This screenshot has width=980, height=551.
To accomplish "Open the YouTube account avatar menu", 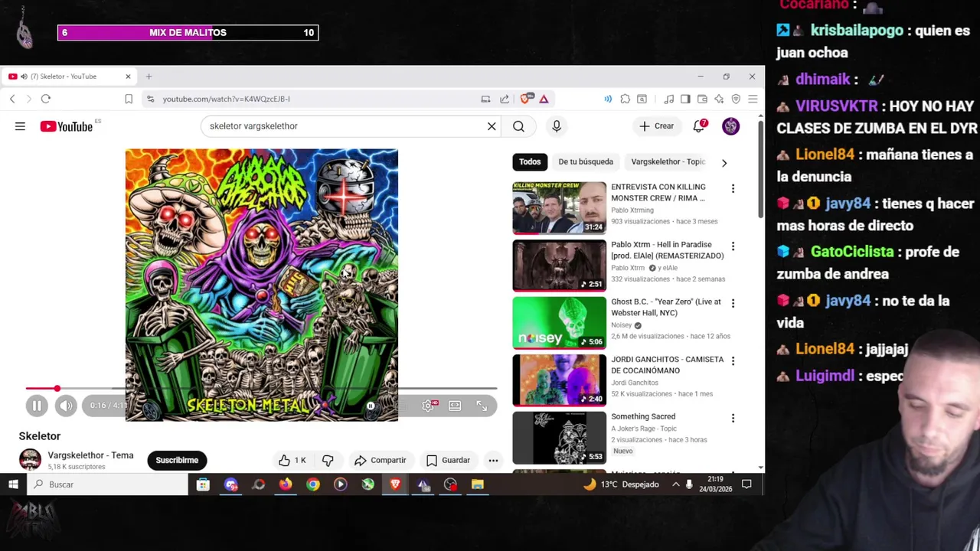I will (x=730, y=126).
